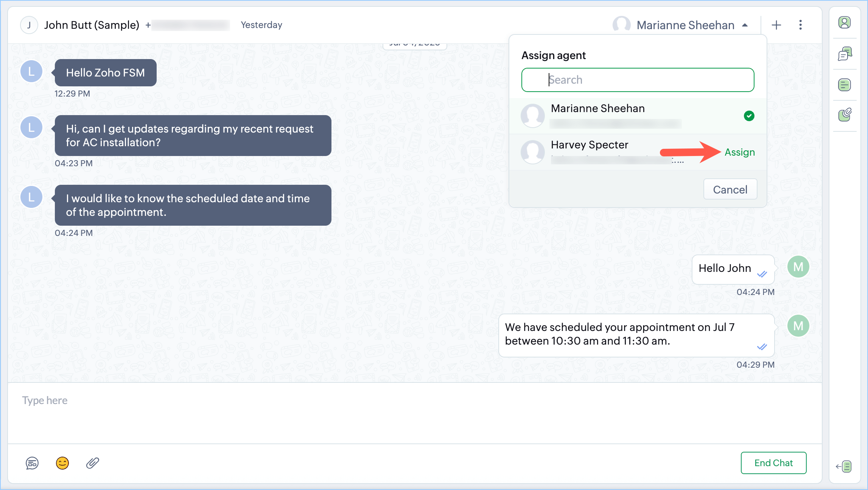The image size is (868, 490).
Task: Click the Cancel button
Action: [730, 189]
